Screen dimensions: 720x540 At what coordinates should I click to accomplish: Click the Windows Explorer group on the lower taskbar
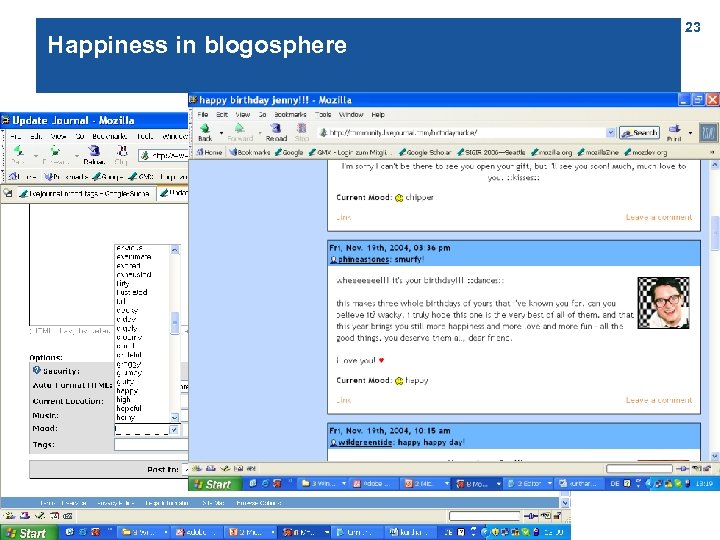tap(145, 532)
